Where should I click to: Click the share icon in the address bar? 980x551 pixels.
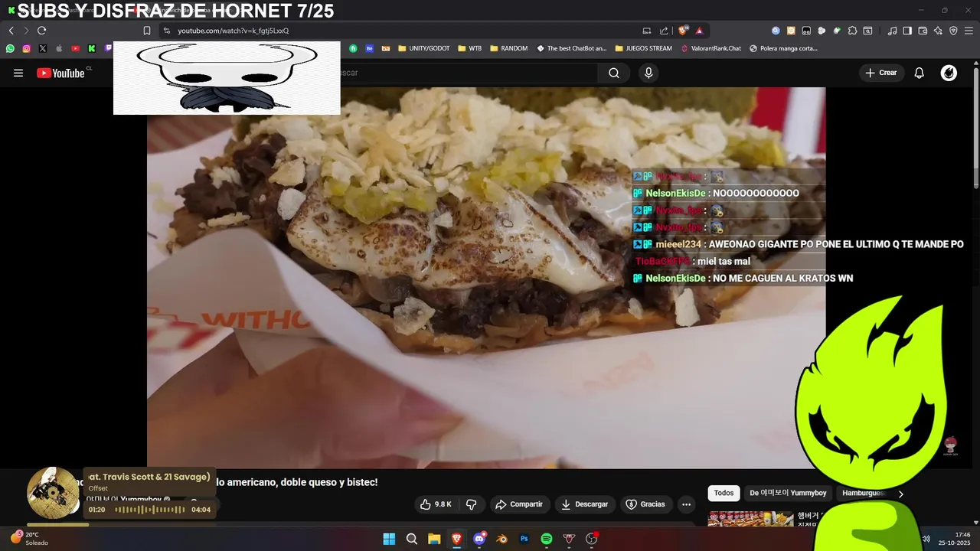663,31
